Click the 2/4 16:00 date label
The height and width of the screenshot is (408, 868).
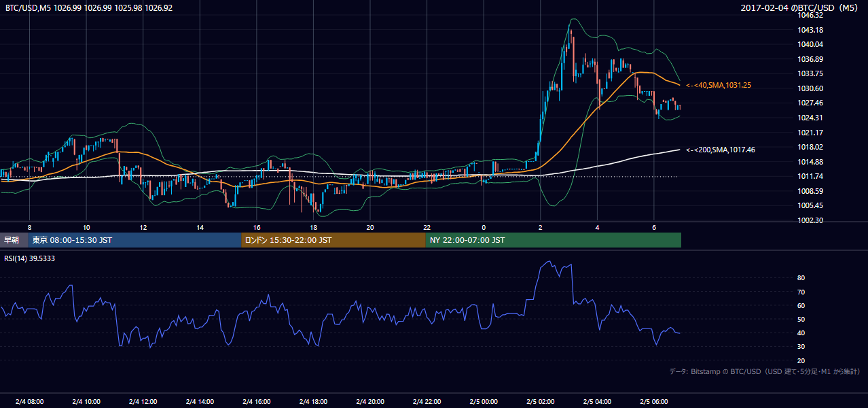point(256,401)
